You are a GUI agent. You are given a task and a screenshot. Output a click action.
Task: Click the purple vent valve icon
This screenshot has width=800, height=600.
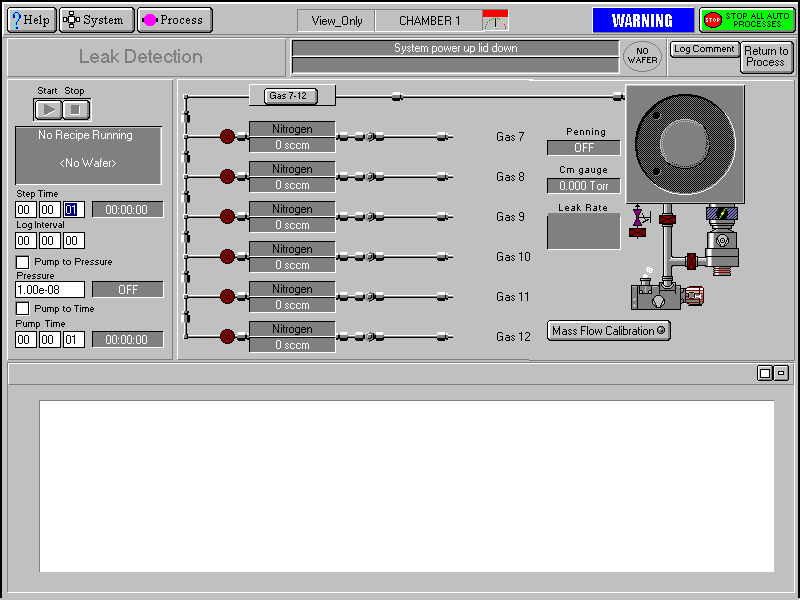tap(637, 217)
